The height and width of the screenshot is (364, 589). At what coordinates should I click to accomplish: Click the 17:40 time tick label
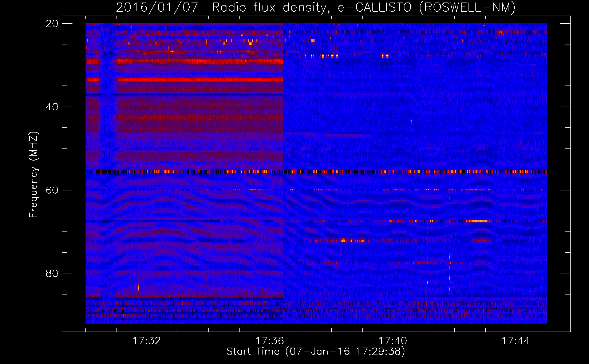pos(393,341)
